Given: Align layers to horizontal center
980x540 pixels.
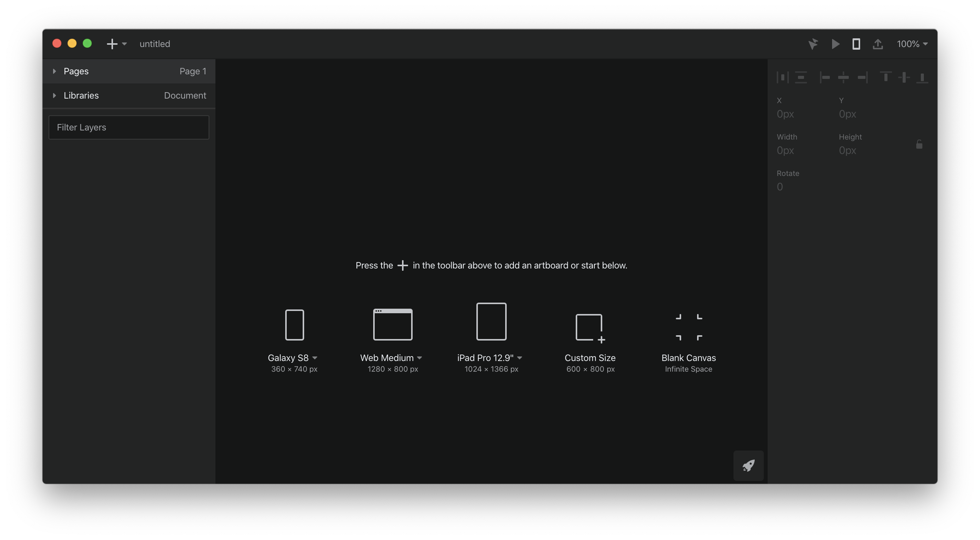Looking at the screenshot, I should pos(843,77).
